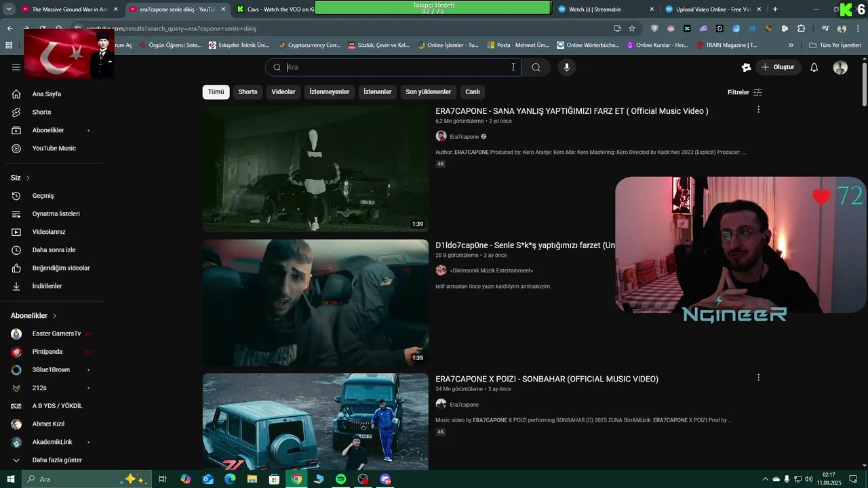Open YouTube notifications bell
868x488 pixels.
tap(814, 67)
